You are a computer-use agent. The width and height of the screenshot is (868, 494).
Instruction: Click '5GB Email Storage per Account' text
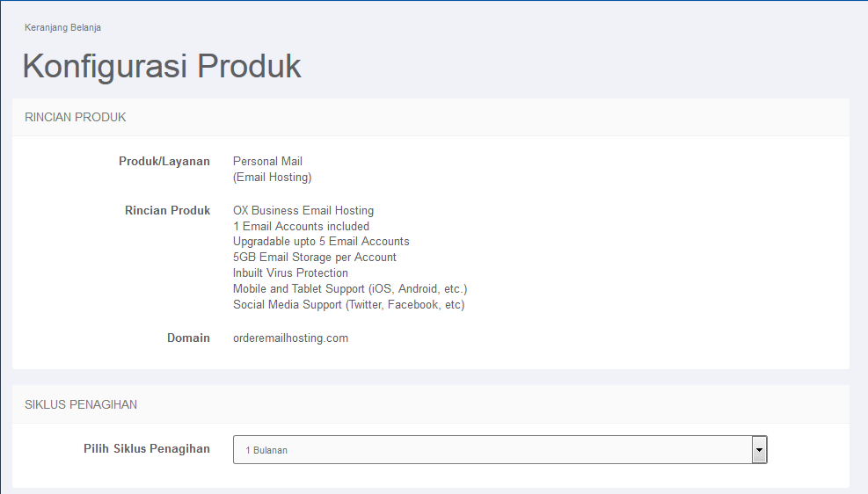(x=315, y=258)
